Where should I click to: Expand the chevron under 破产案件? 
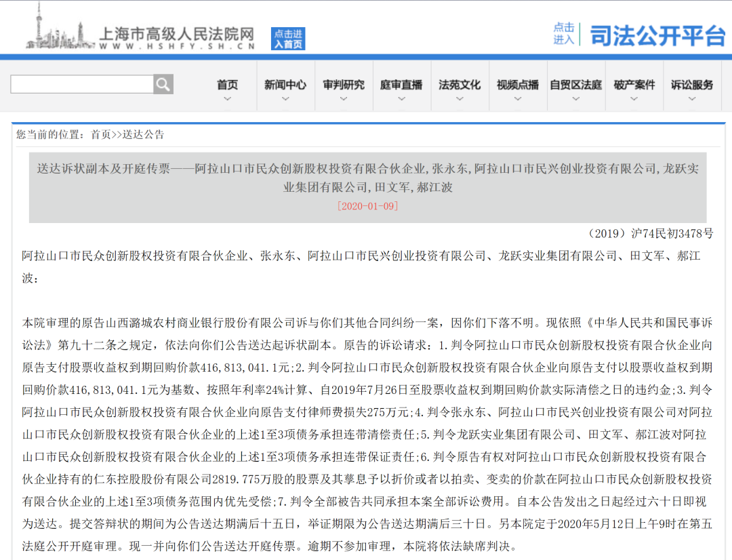coord(634,99)
